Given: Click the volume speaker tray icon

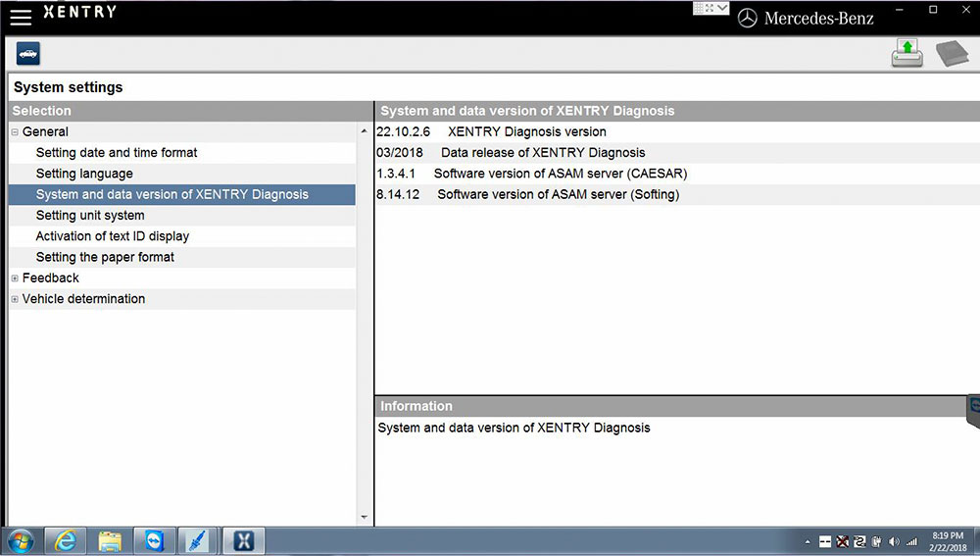Looking at the screenshot, I should coord(894,541).
